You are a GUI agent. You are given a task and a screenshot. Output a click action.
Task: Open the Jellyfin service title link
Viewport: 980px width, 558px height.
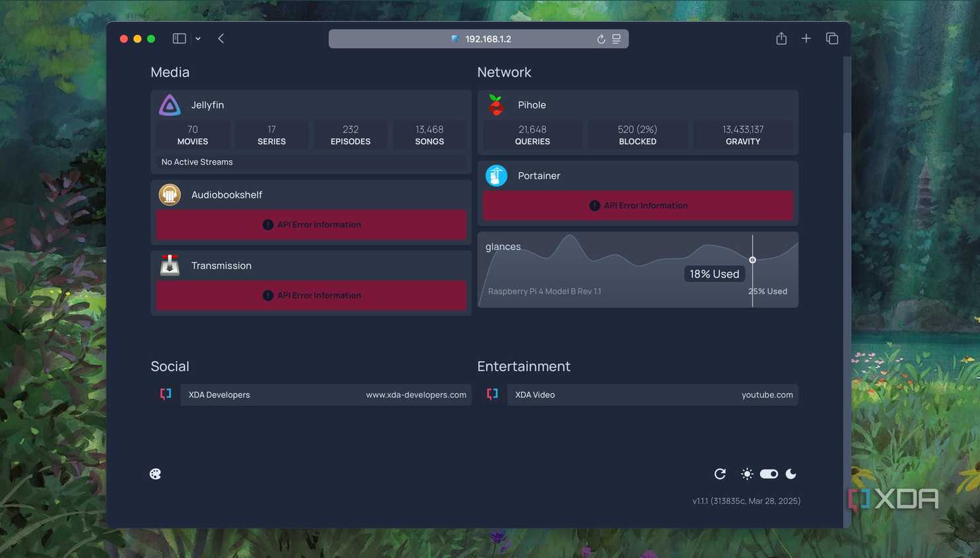click(x=207, y=105)
